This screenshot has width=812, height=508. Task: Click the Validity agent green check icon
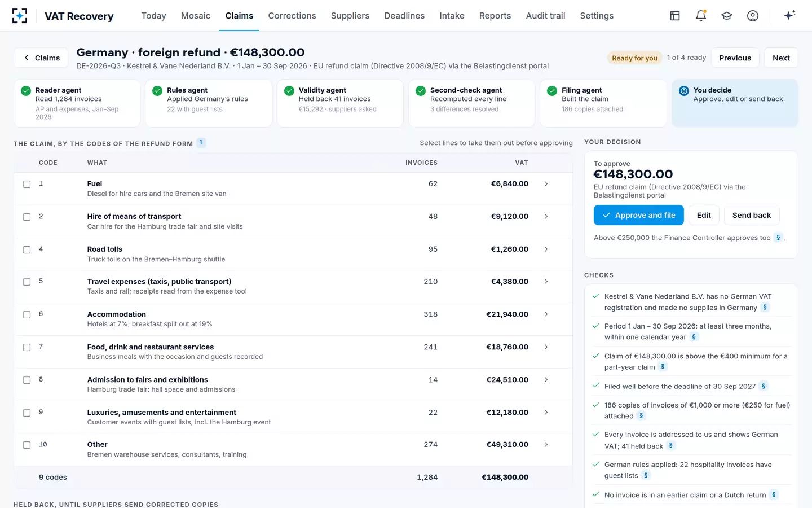[x=289, y=91]
